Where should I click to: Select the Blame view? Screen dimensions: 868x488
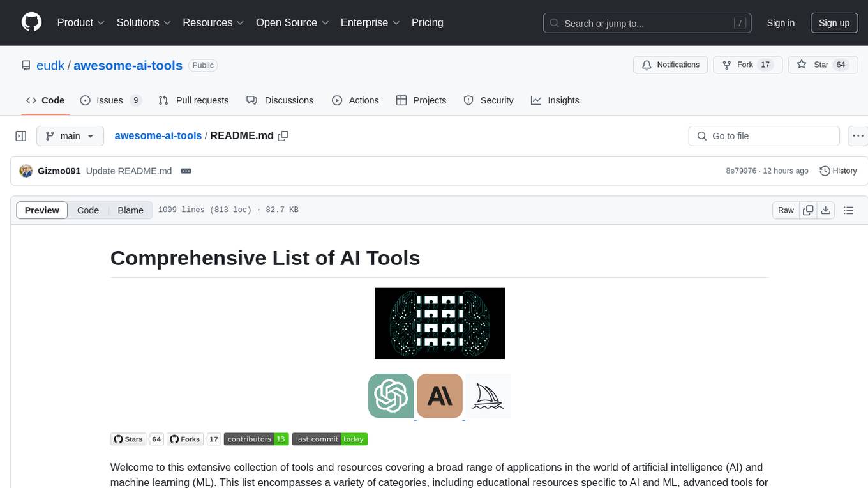(x=131, y=210)
